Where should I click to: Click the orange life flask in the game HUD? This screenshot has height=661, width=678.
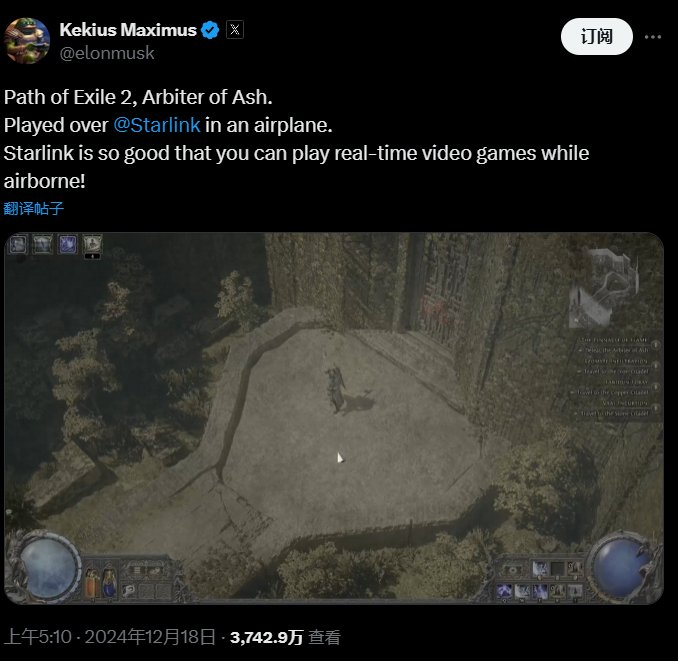[x=93, y=582]
